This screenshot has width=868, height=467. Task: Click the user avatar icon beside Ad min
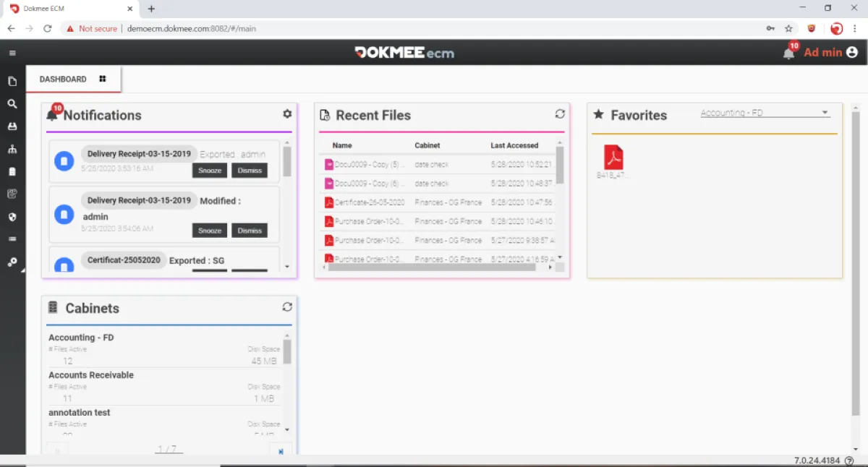[852, 52]
